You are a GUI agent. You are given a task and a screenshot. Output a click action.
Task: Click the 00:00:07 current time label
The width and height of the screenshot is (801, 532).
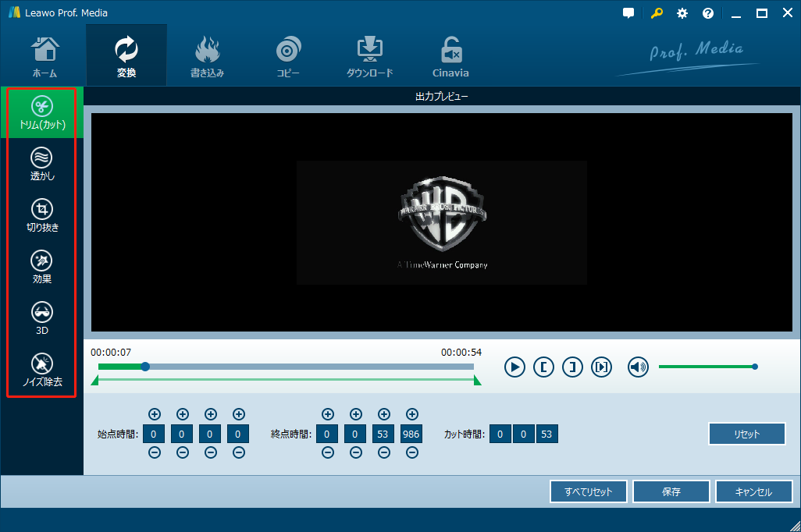pyautogui.click(x=111, y=353)
